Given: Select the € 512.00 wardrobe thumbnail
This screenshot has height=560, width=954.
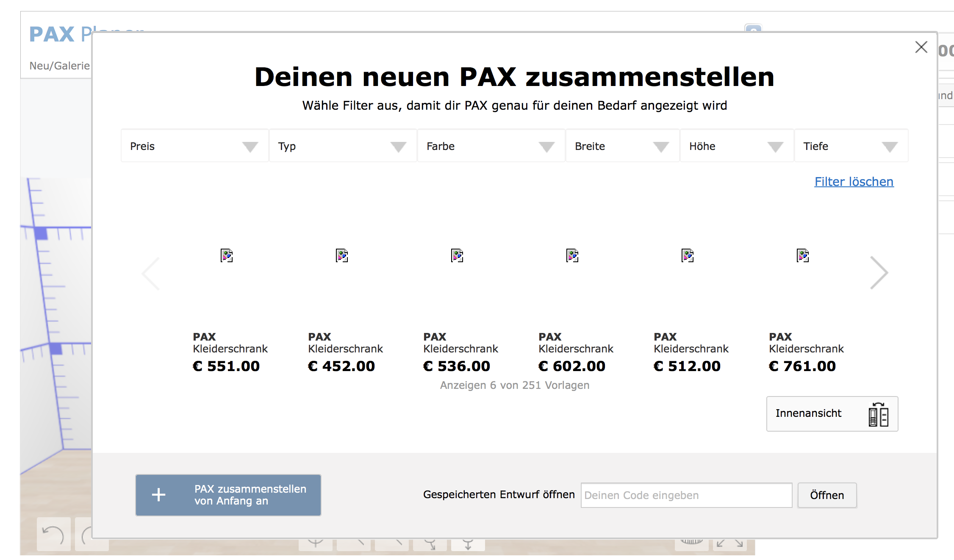Looking at the screenshot, I should point(688,255).
